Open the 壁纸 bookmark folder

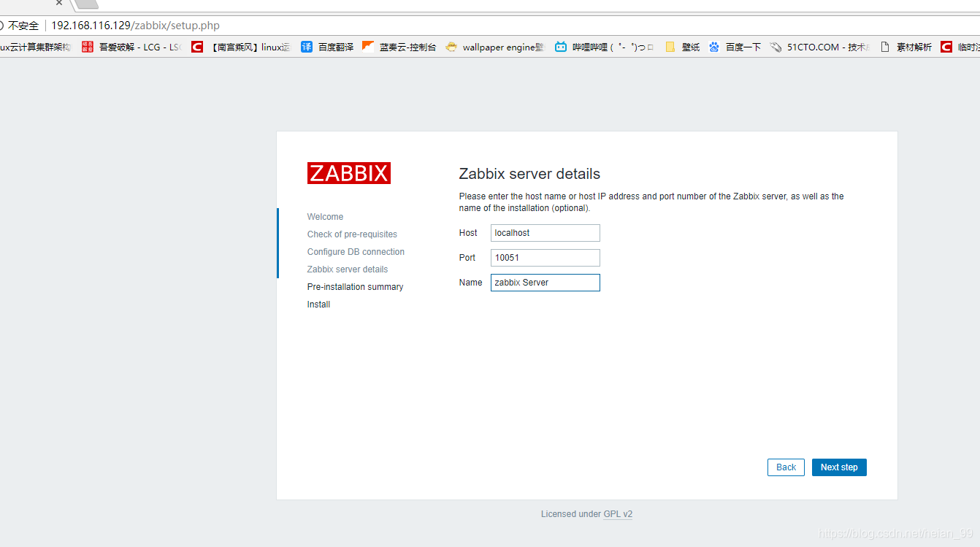682,47
